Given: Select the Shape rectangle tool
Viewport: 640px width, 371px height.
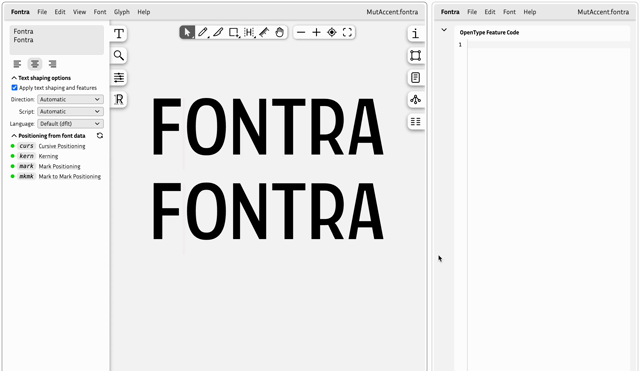Looking at the screenshot, I should click(x=233, y=32).
